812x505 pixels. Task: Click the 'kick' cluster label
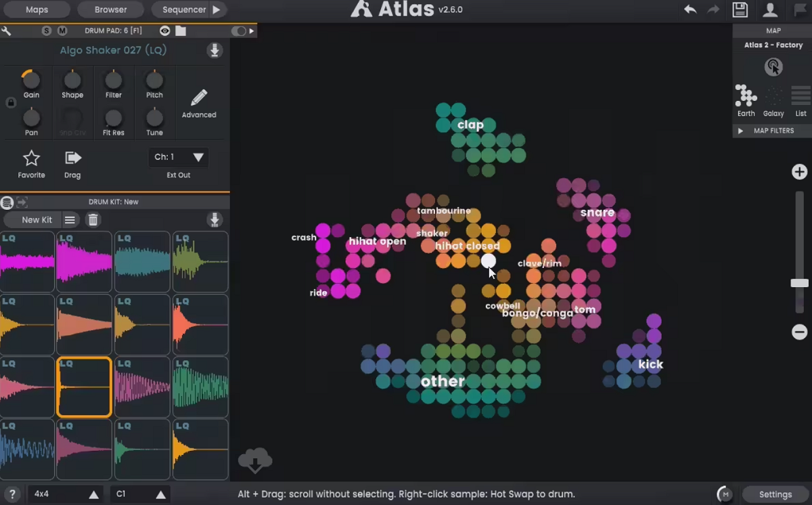pos(651,364)
